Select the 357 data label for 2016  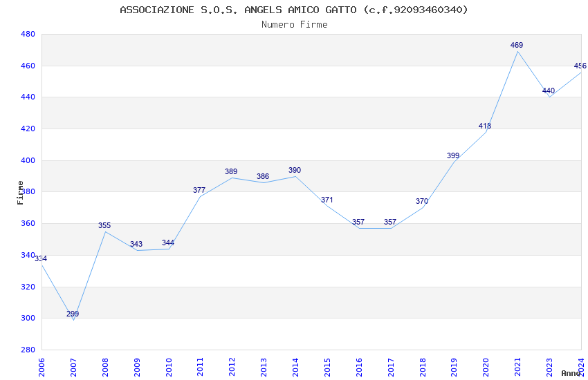[358, 222]
